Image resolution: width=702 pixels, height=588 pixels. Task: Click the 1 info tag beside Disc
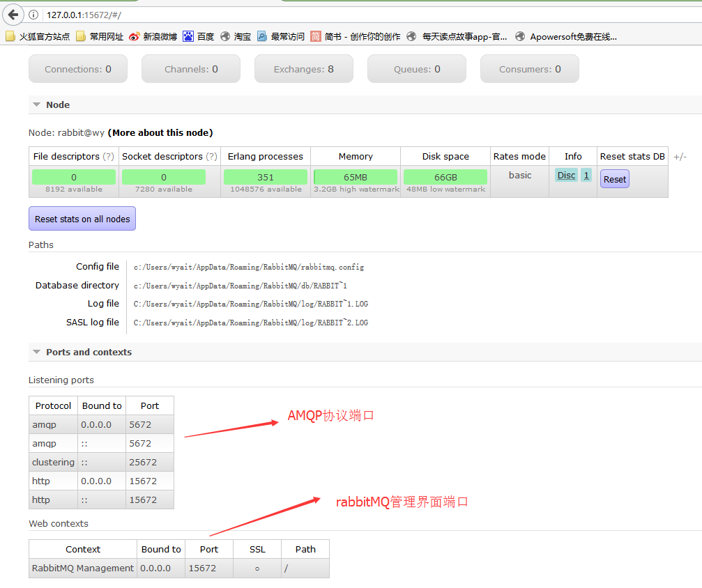click(x=586, y=176)
